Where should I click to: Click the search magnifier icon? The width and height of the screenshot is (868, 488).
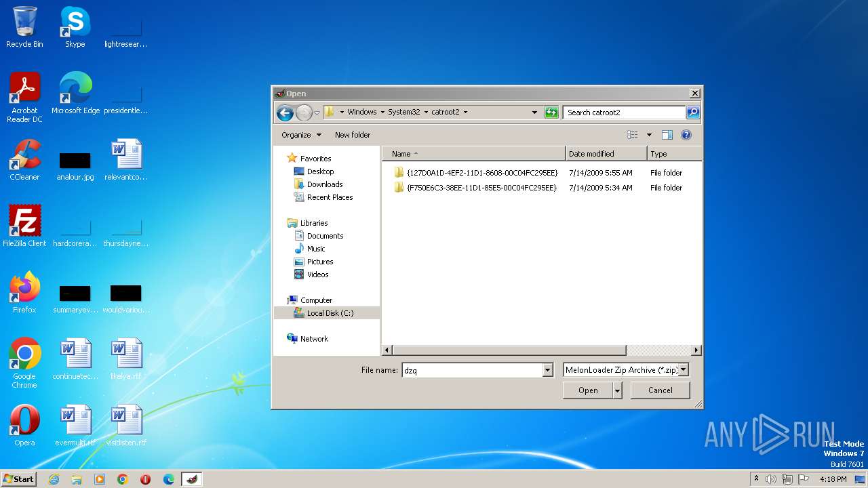(x=692, y=113)
